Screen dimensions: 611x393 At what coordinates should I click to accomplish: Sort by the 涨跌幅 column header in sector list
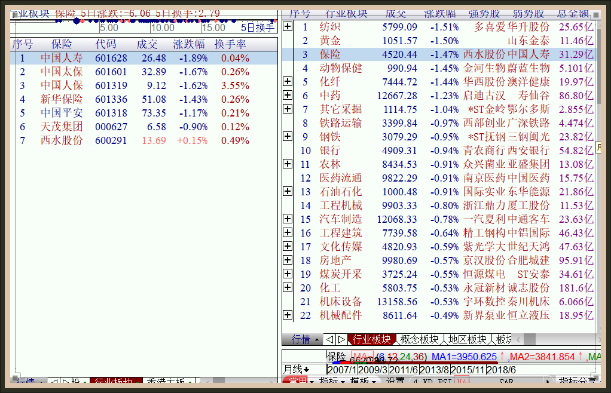(440, 14)
